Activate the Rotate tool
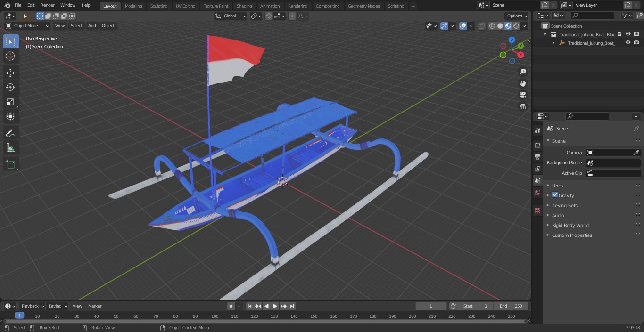The image size is (644, 332). (x=10, y=87)
